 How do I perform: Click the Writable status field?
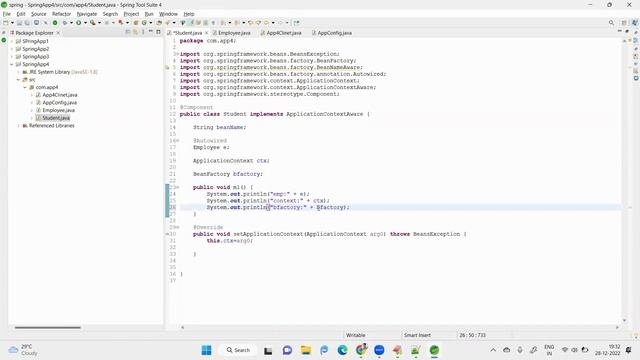(x=356, y=335)
